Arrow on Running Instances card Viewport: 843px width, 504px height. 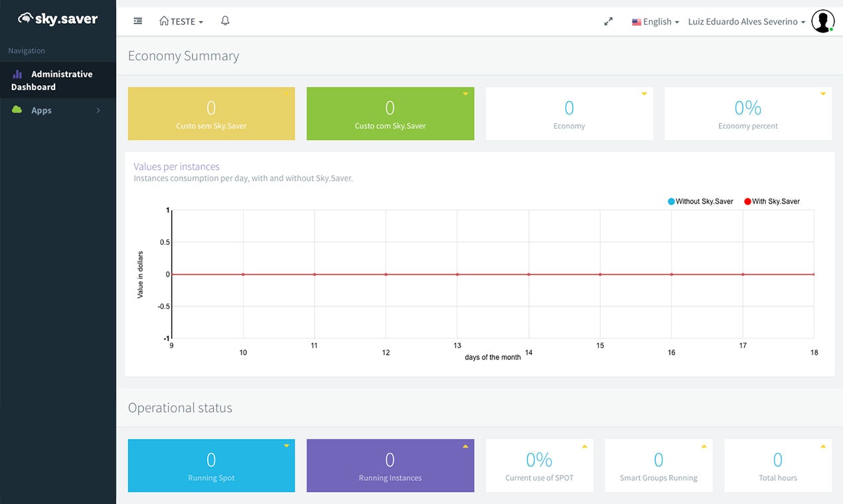pyautogui.click(x=465, y=446)
